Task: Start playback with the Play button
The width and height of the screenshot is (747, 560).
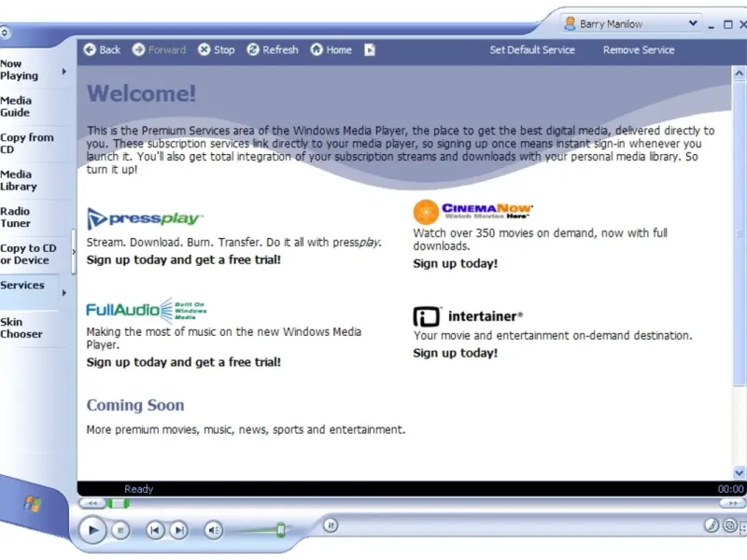Action: pos(92,529)
